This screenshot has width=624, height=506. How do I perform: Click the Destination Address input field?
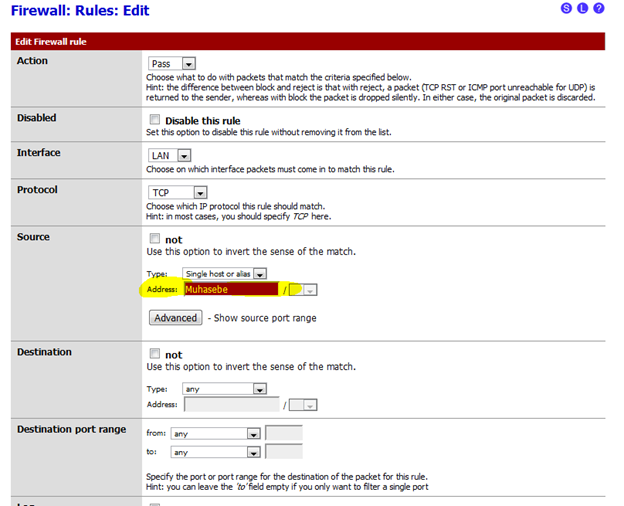232,404
